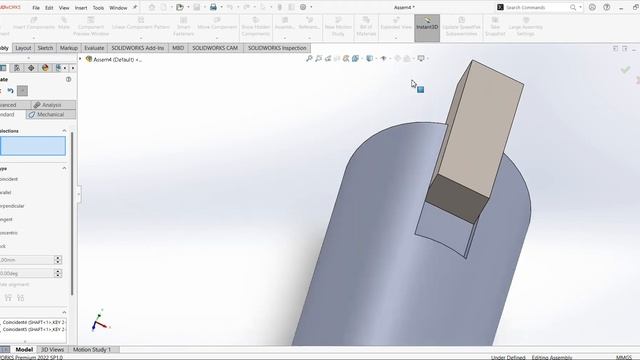Open the View Settings monitor icon
Screen dimensions: 640x360
pyautogui.click(x=421, y=59)
